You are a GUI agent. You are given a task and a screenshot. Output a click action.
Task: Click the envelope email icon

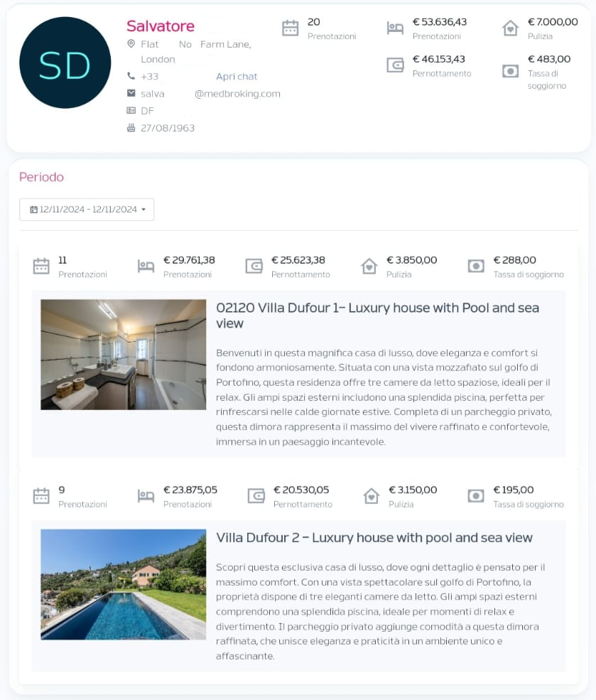[x=131, y=93]
